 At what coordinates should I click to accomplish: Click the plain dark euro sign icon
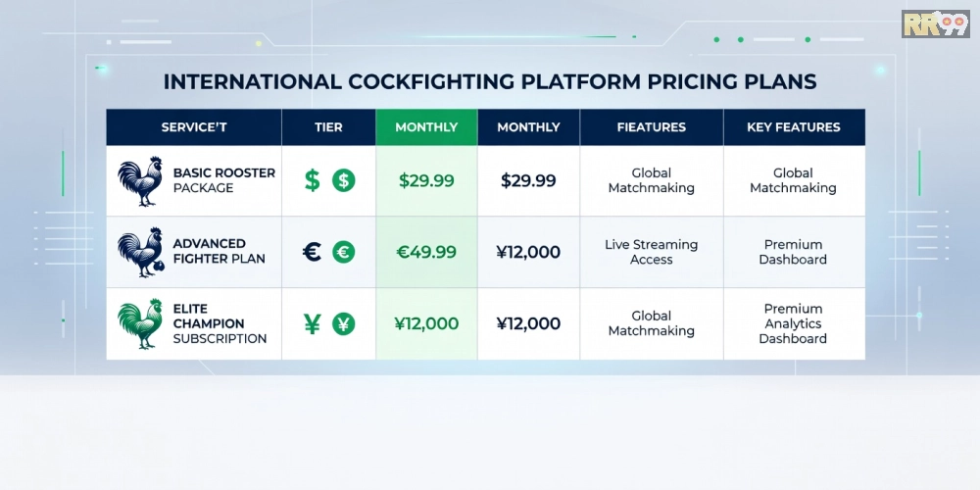pos(312,252)
